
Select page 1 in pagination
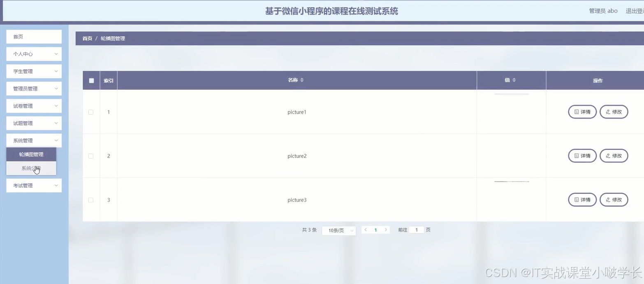[x=375, y=230]
